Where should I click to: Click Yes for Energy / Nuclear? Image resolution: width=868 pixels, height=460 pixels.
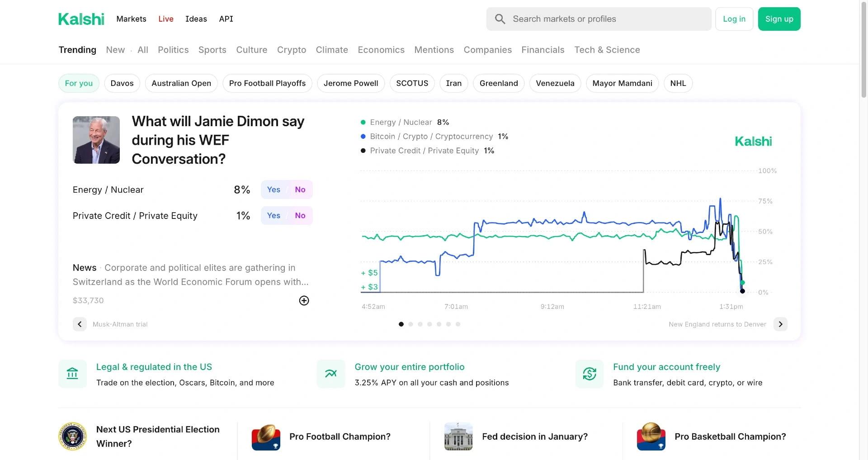[274, 190]
